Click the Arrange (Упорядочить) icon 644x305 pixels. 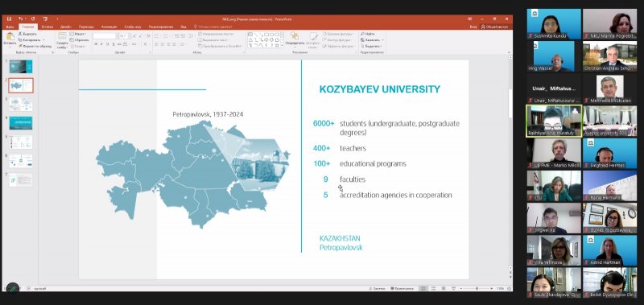295,36
